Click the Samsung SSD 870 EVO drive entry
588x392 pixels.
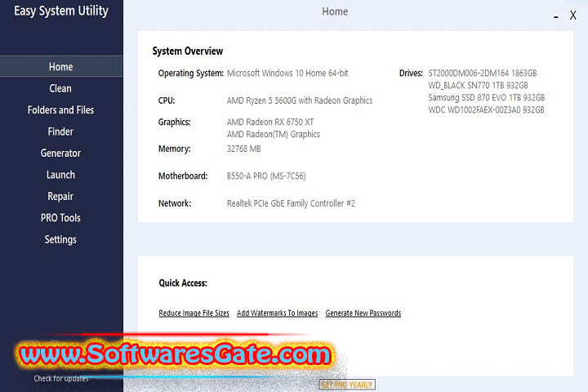487,97
